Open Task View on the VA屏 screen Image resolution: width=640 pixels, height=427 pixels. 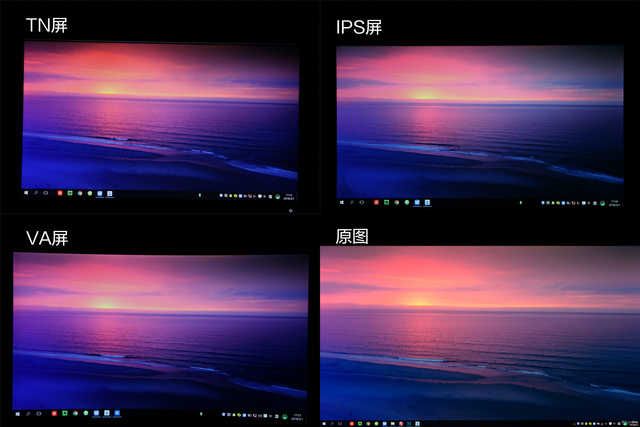(39, 414)
